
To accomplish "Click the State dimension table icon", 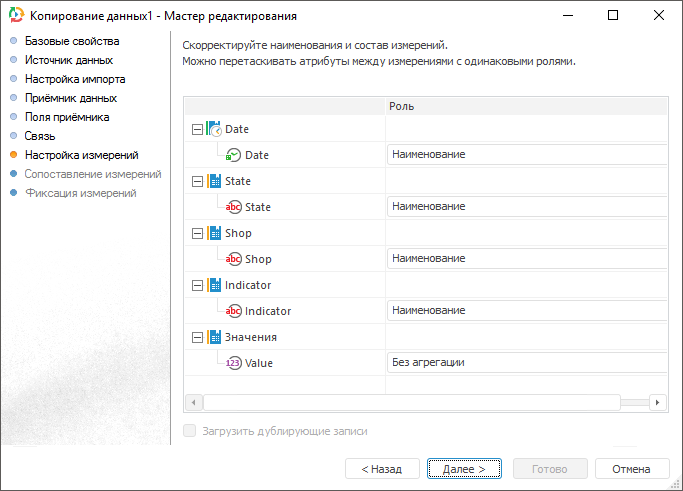I will pyautogui.click(x=213, y=181).
